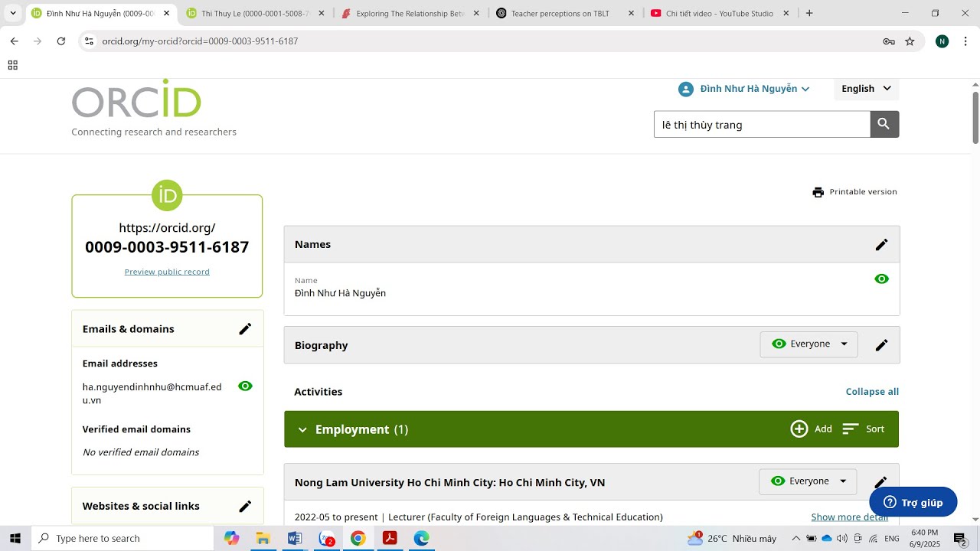Open Microsoft Edge from taskbar
This screenshot has width=980, height=551.
[x=421, y=539]
